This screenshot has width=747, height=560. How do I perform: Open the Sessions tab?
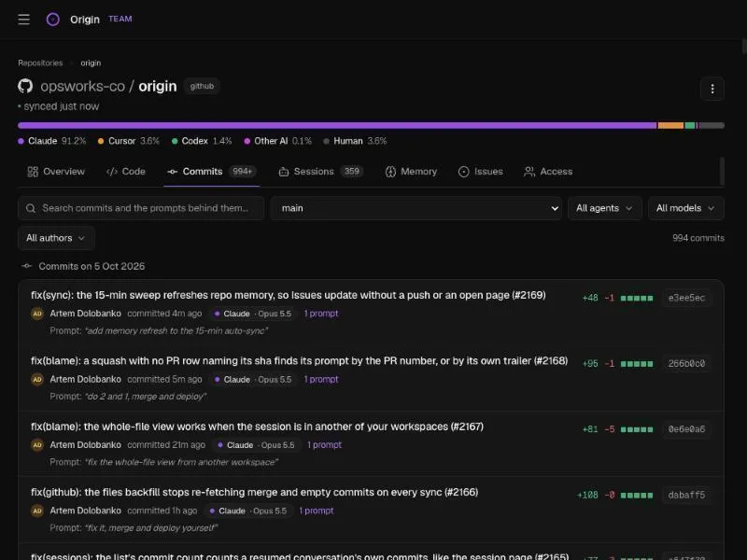point(320,172)
